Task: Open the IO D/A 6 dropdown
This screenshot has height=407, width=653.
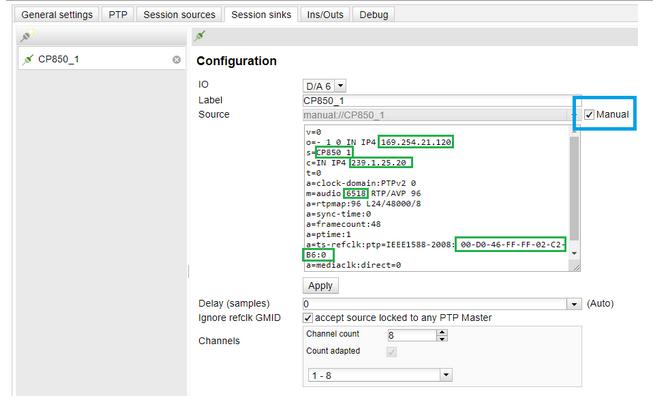Action: pos(340,86)
